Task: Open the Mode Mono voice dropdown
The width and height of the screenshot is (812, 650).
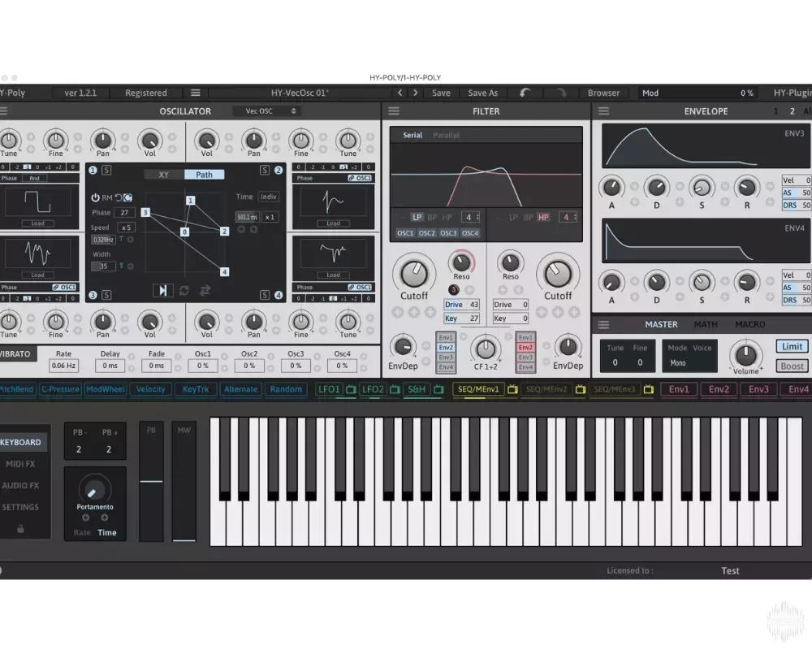Action: pos(677,363)
